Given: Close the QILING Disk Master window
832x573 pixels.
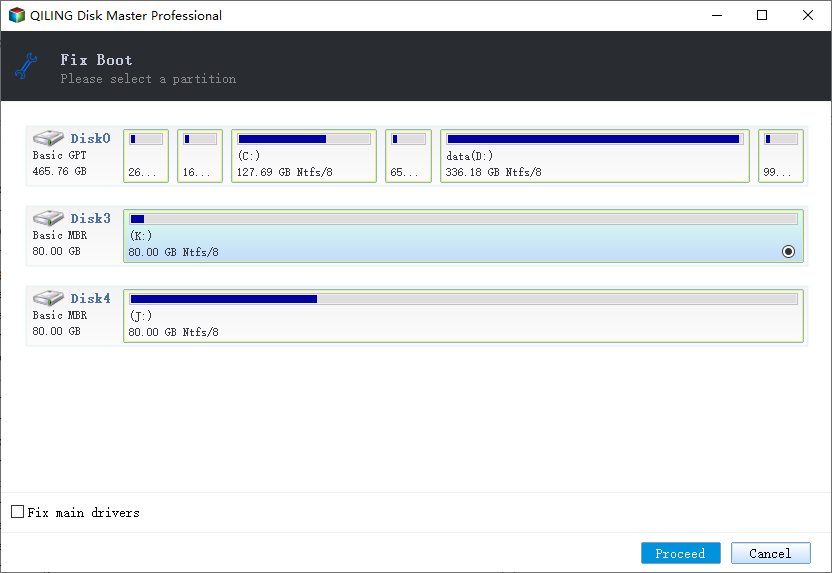Looking at the screenshot, I should coord(808,15).
